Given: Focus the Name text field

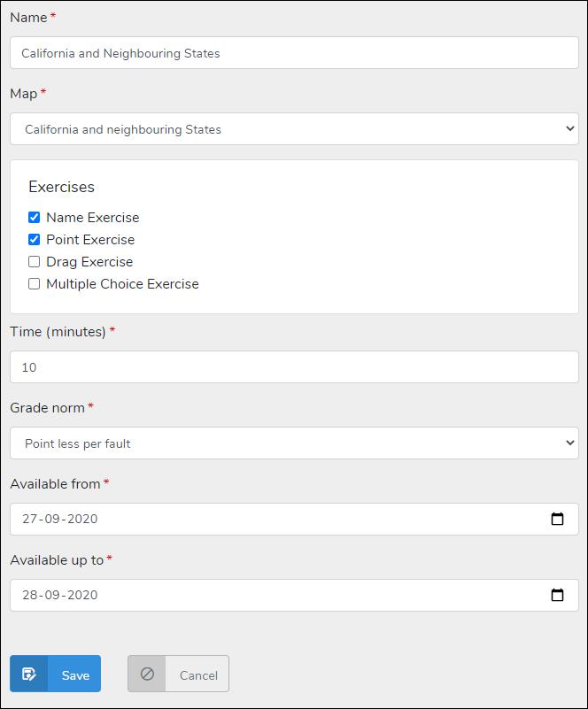Looking at the screenshot, I should pyautogui.click(x=294, y=53).
